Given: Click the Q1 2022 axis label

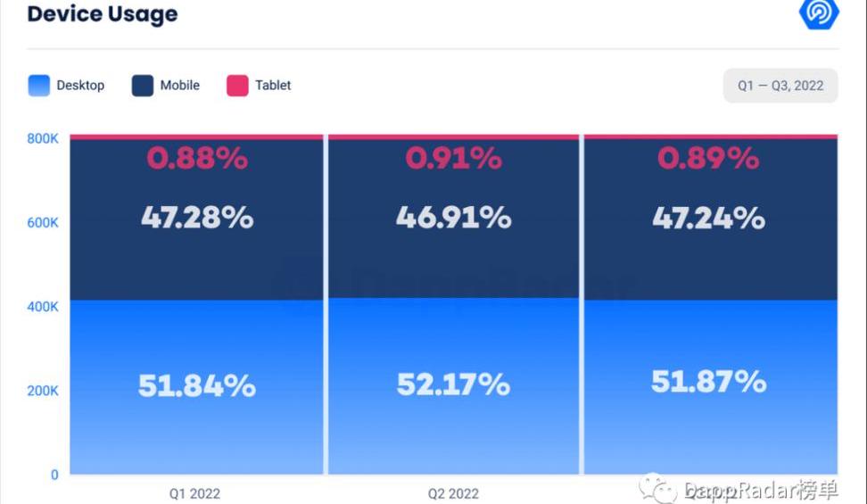Looking at the screenshot, I should [x=194, y=493].
